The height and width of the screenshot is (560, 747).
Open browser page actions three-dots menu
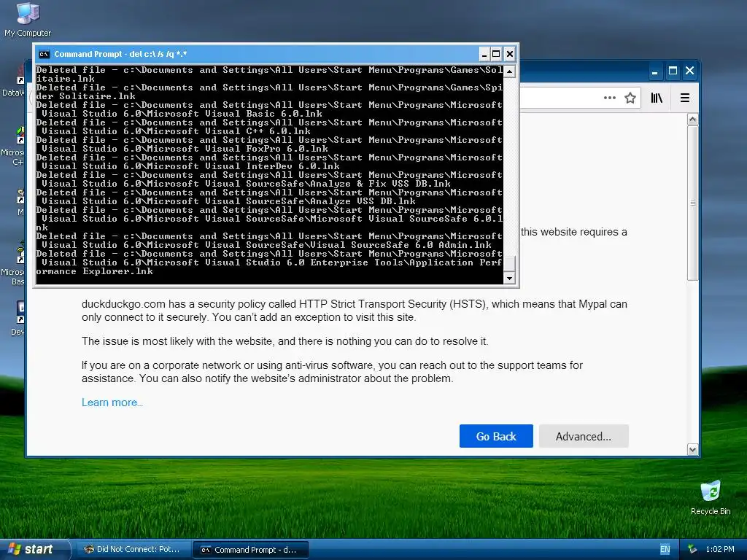(x=609, y=98)
